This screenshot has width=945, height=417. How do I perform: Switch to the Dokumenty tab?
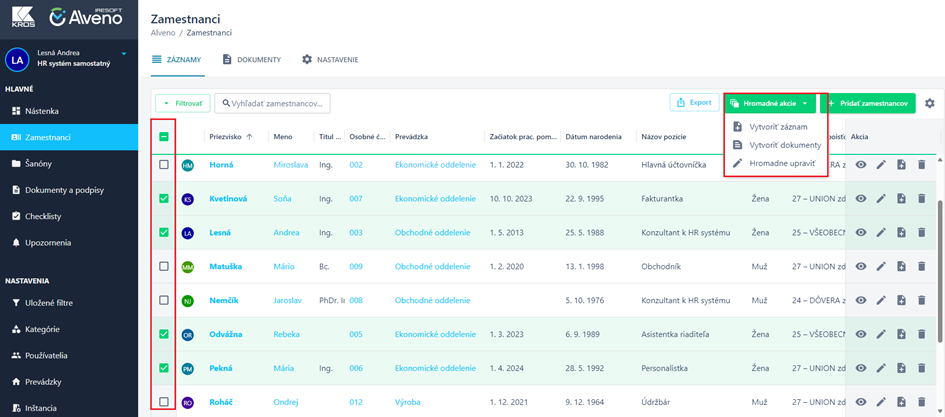point(251,60)
